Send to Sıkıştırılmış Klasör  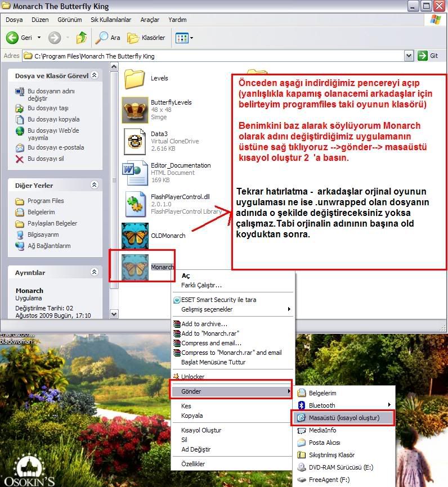(x=344, y=455)
